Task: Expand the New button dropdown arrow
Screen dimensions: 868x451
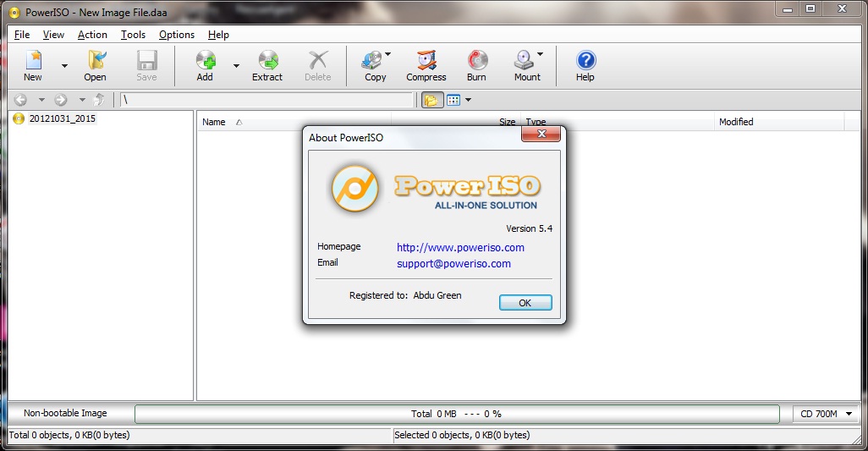Action: (65, 66)
